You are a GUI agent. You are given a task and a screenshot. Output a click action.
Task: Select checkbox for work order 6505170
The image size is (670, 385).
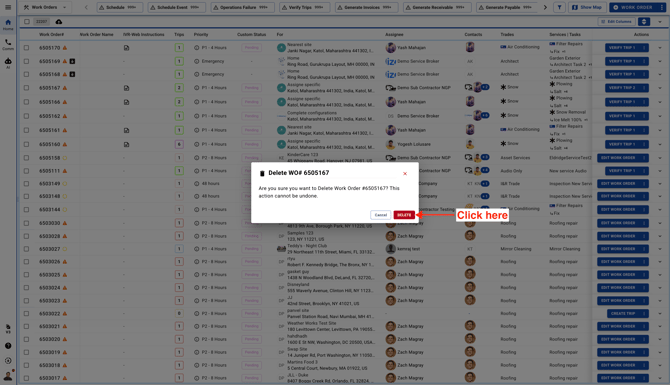[26, 48]
